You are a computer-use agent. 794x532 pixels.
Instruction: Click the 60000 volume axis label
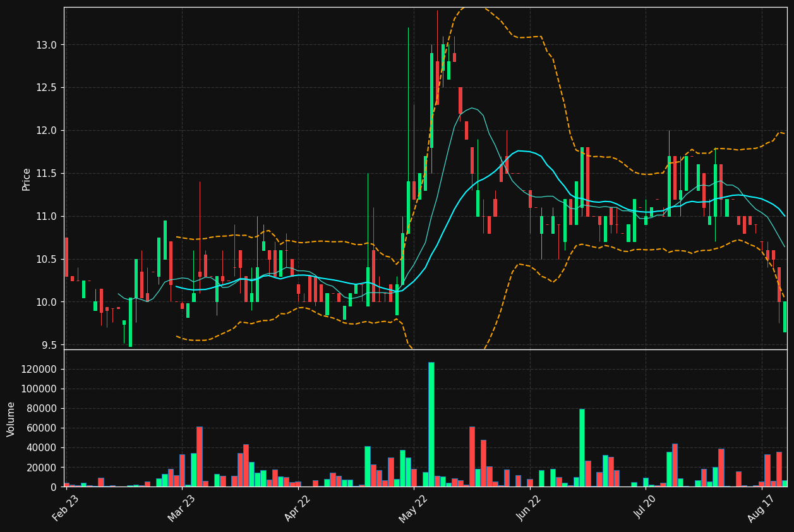click(x=43, y=428)
